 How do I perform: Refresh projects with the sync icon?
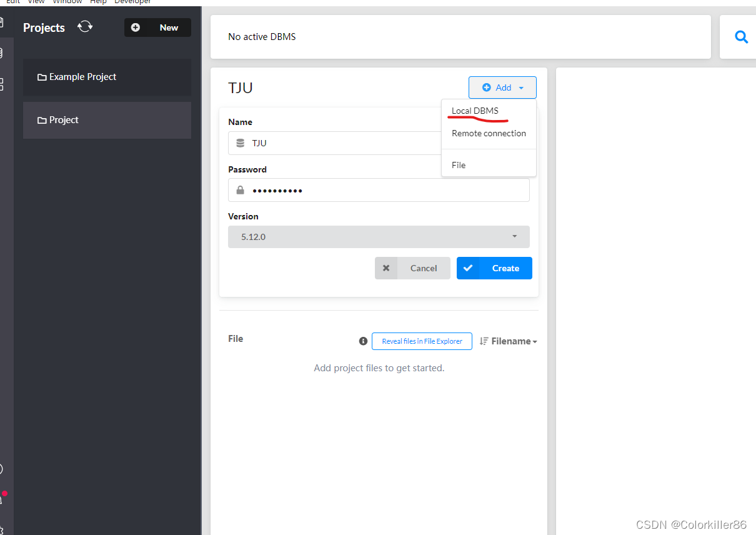point(85,26)
